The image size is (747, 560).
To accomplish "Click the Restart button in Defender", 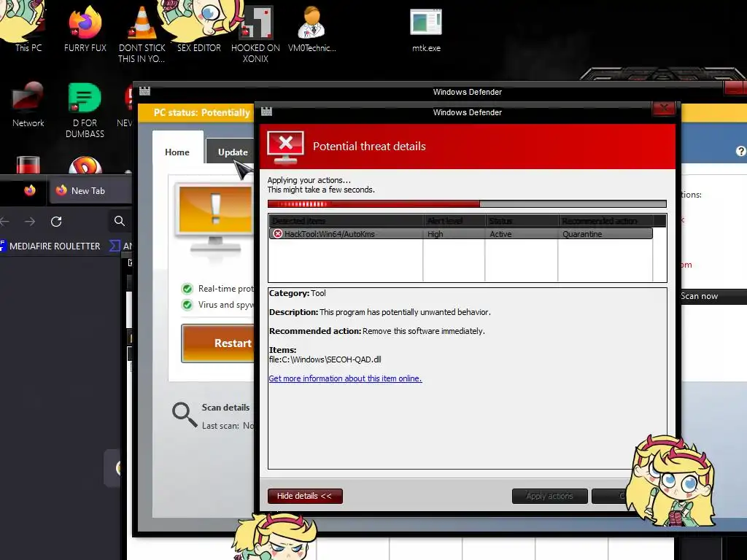I will coord(218,343).
